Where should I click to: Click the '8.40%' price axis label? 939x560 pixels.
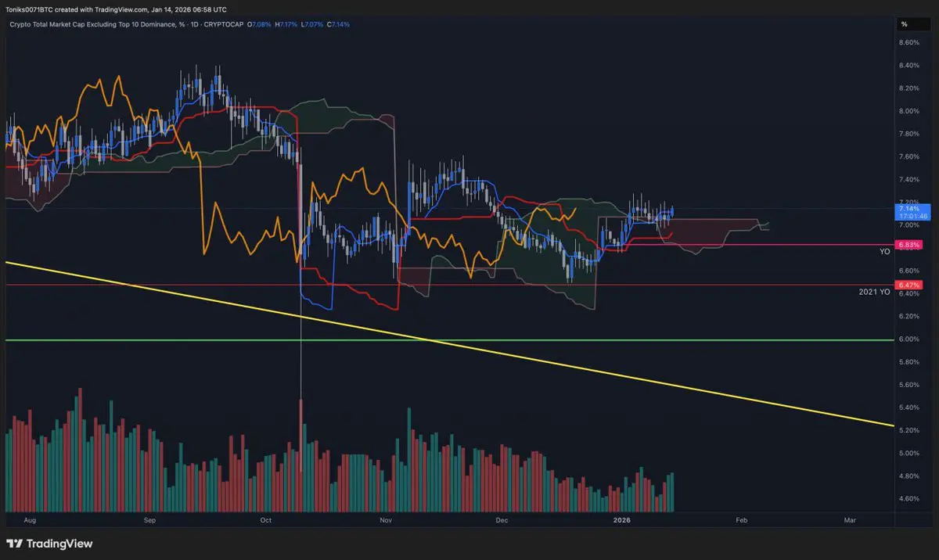908,66
